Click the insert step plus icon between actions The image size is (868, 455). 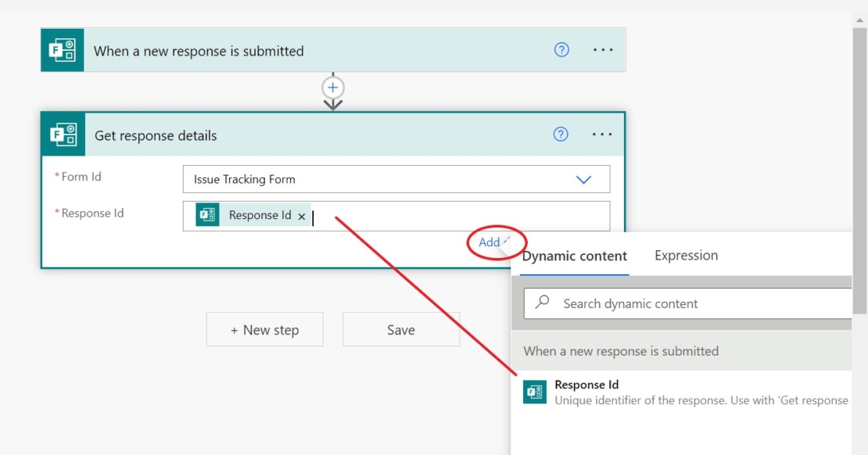(x=333, y=88)
